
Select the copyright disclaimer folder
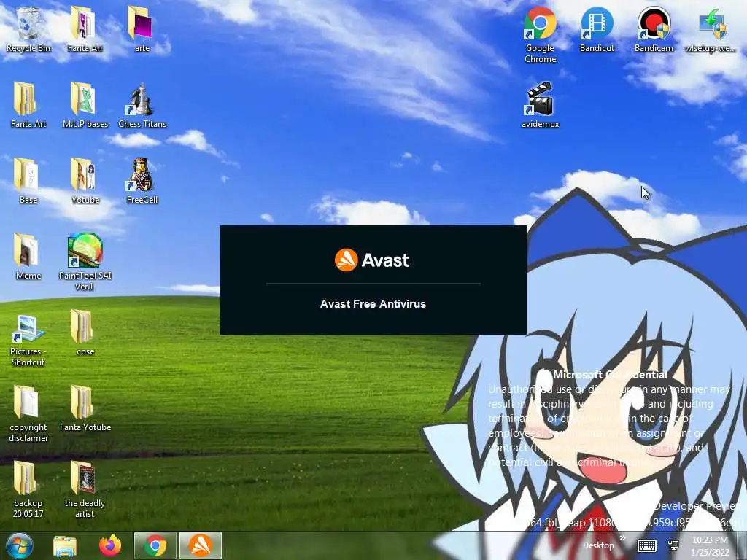tap(28, 414)
